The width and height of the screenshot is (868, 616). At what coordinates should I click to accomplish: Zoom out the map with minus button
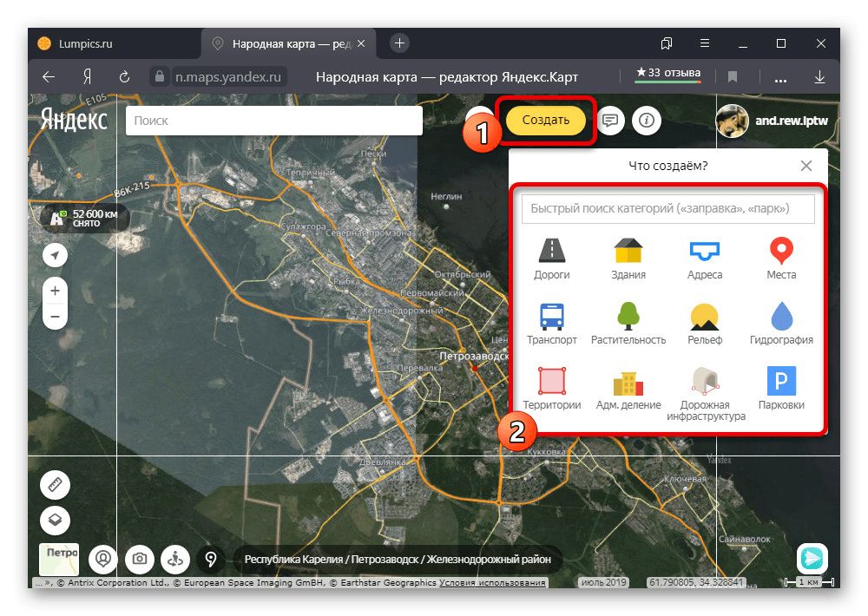point(55,317)
